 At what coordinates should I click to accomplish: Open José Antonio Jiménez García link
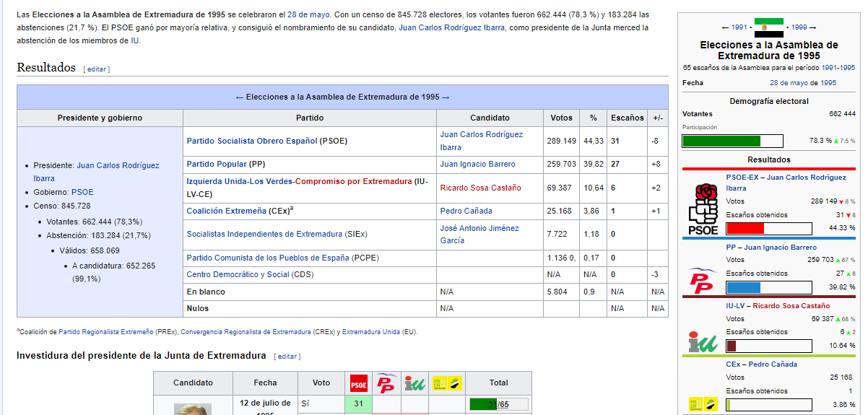pyautogui.click(x=479, y=234)
